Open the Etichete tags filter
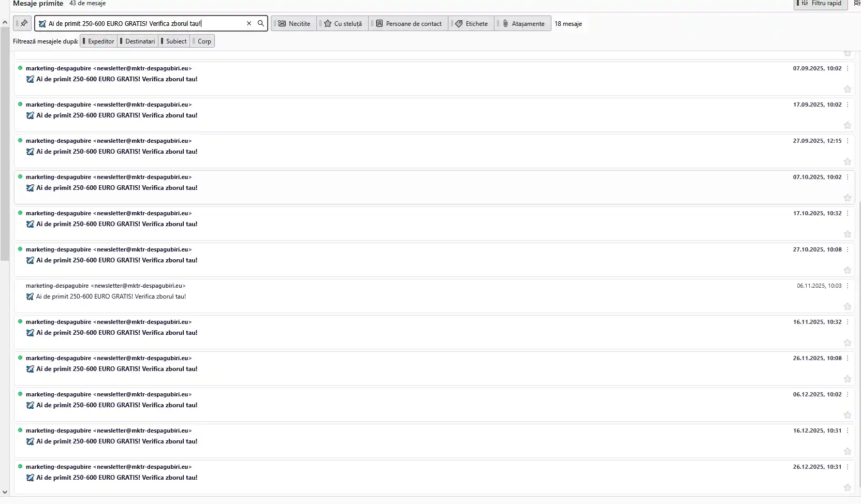Screen dimensions: 861x504 point(471,24)
